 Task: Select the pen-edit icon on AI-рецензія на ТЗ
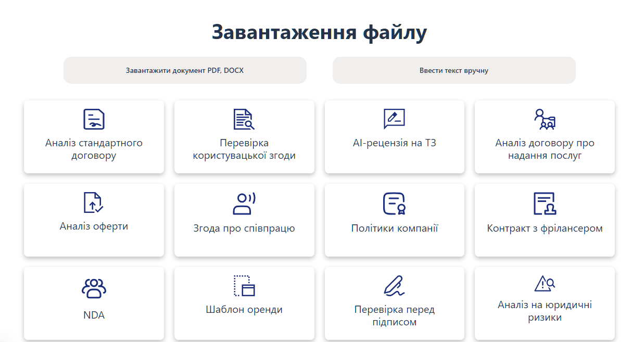394,119
